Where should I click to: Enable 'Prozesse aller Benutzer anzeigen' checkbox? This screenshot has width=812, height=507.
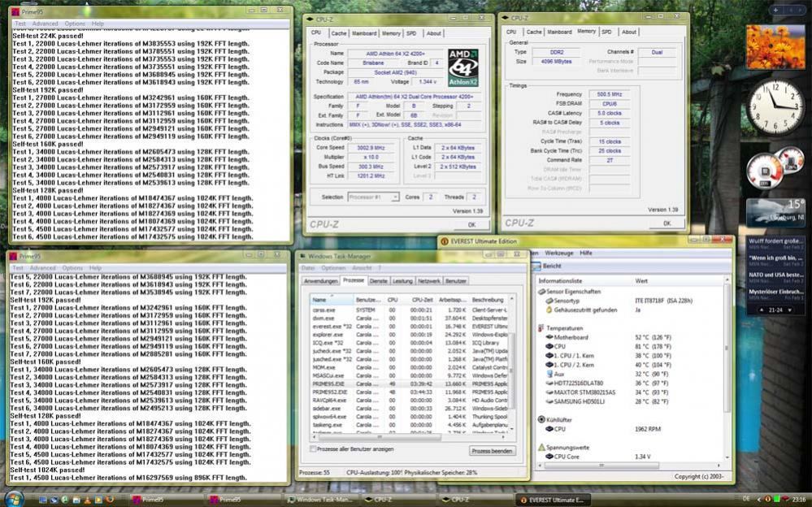[313, 449]
